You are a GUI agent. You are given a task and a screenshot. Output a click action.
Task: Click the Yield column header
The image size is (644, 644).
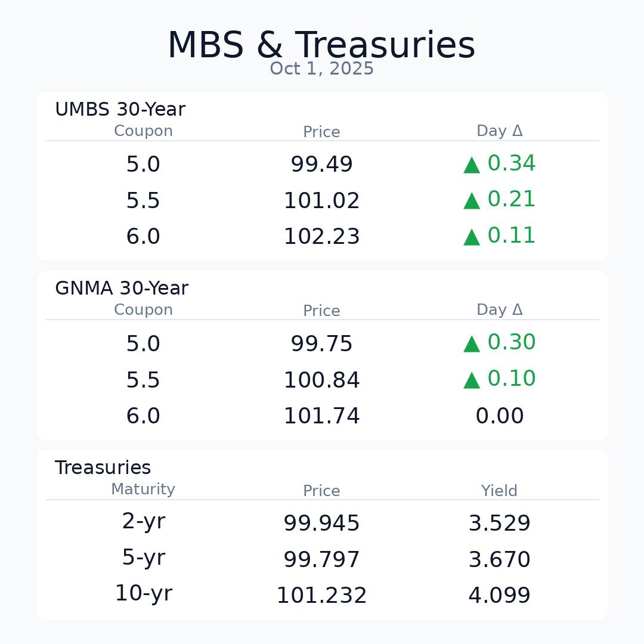click(499, 491)
